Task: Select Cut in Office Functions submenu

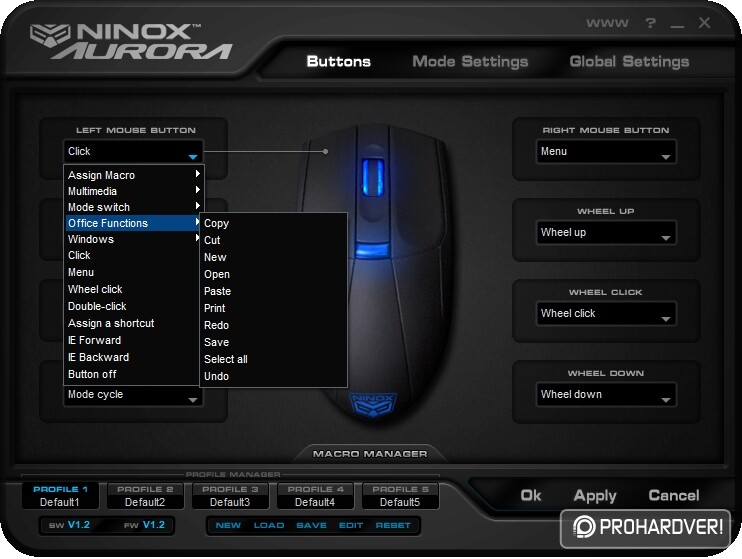Action: [274, 240]
